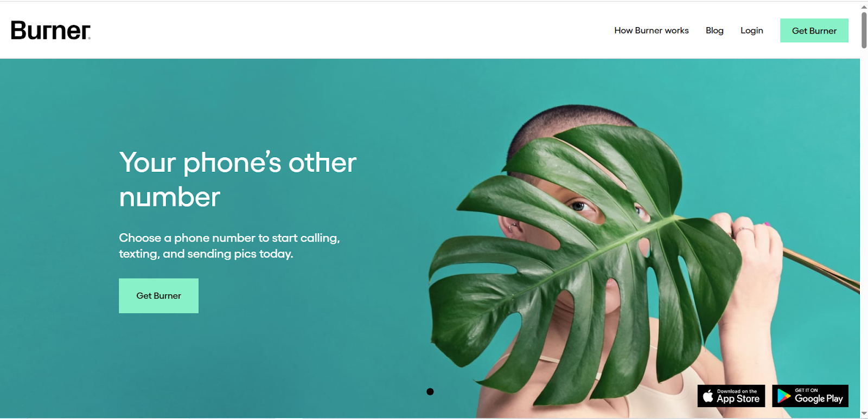Click the vertical scrollbar thumb

[x=864, y=30]
